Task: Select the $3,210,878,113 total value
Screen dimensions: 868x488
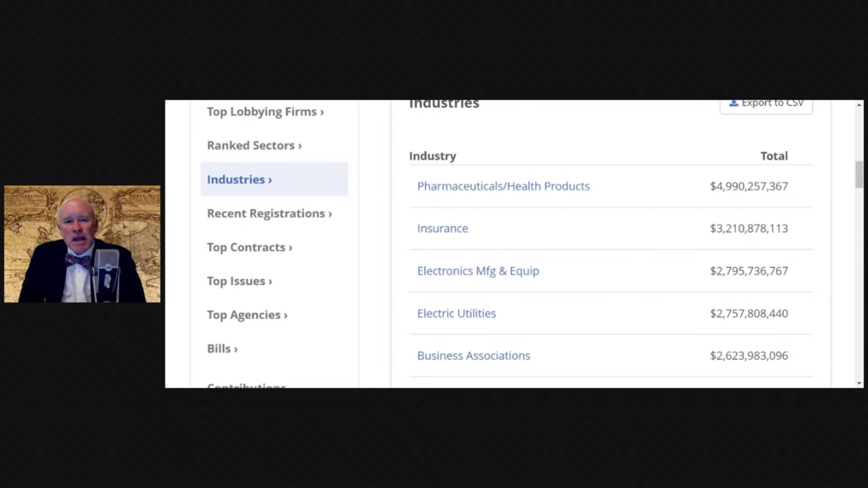Action: click(x=749, y=229)
